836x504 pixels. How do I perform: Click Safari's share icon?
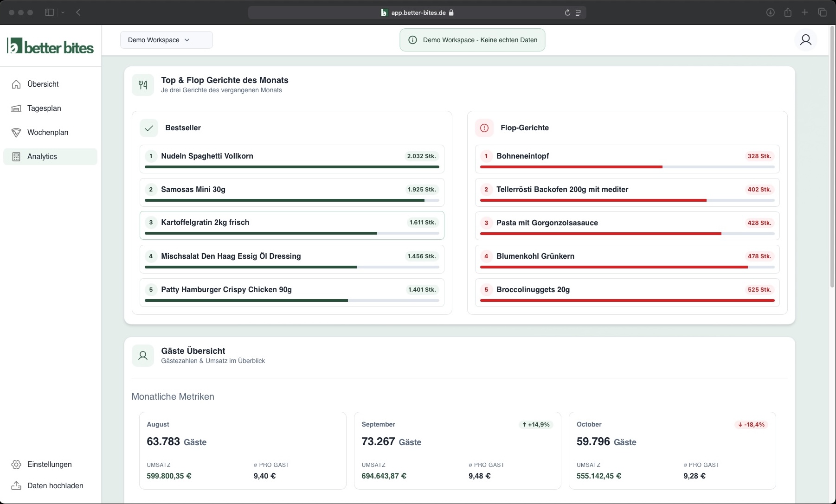pyautogui.click(x=788, y=13)
